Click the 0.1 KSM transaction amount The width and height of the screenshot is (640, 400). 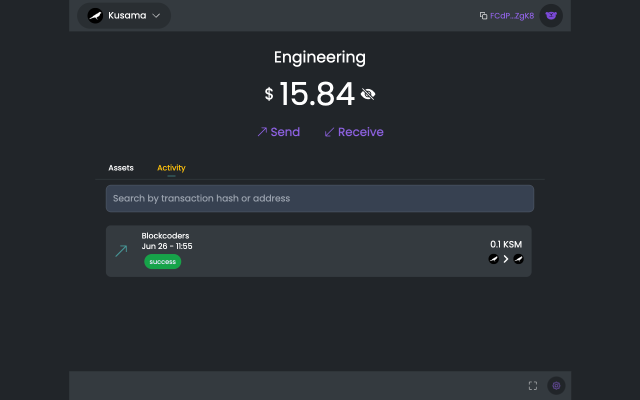(x=505, y=244)
